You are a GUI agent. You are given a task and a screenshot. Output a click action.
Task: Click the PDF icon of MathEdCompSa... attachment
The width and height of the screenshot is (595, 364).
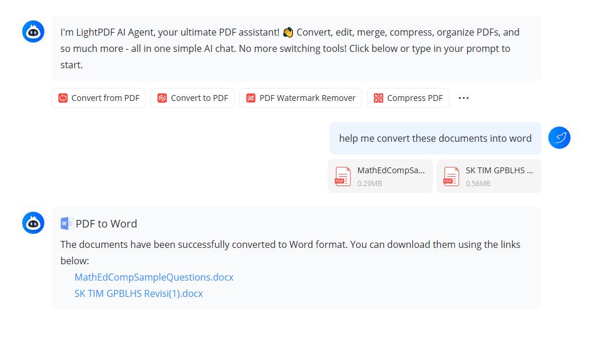(342, 177)
